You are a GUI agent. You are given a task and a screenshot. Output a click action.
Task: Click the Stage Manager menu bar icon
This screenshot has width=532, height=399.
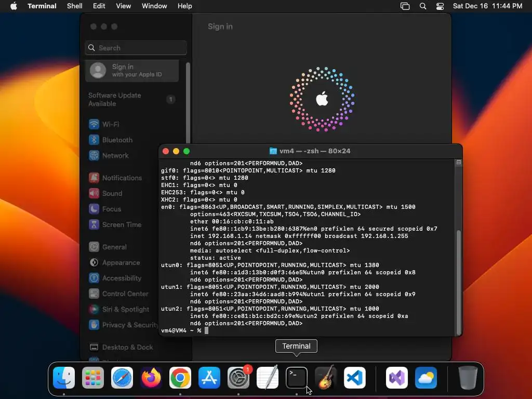[405, 6]
